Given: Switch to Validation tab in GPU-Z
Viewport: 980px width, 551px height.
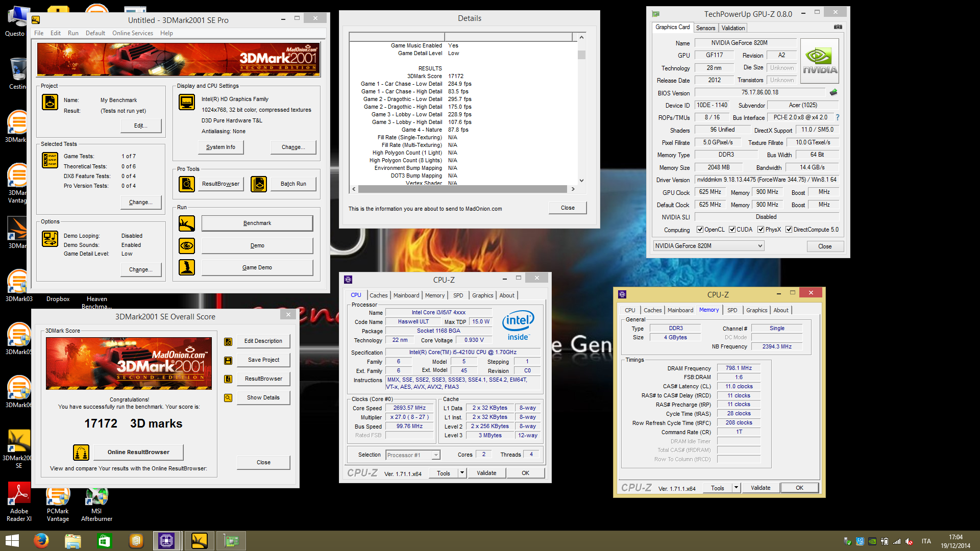Looking at the screenshot, I should point(733,28).
